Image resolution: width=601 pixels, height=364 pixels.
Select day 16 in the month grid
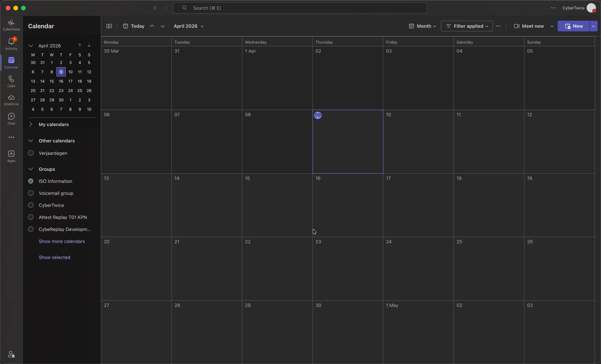[348, 205]
